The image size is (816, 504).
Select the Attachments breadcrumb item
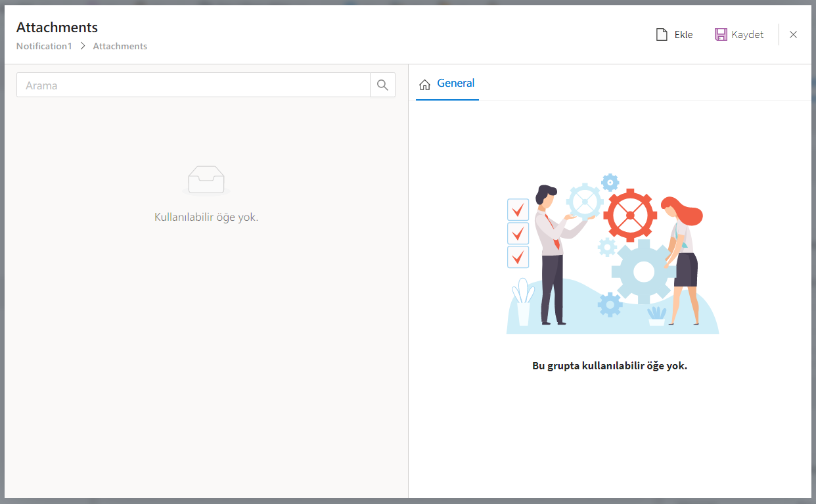[x=120, y=46]
